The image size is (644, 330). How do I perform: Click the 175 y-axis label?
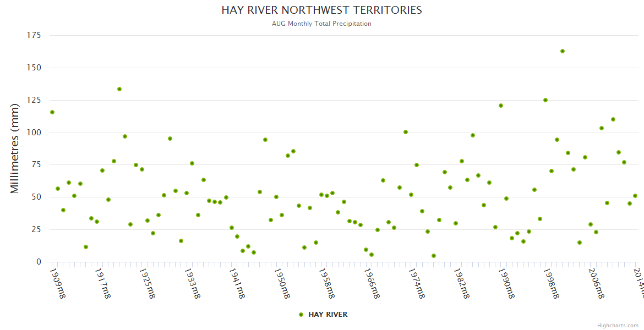[34, 35]
